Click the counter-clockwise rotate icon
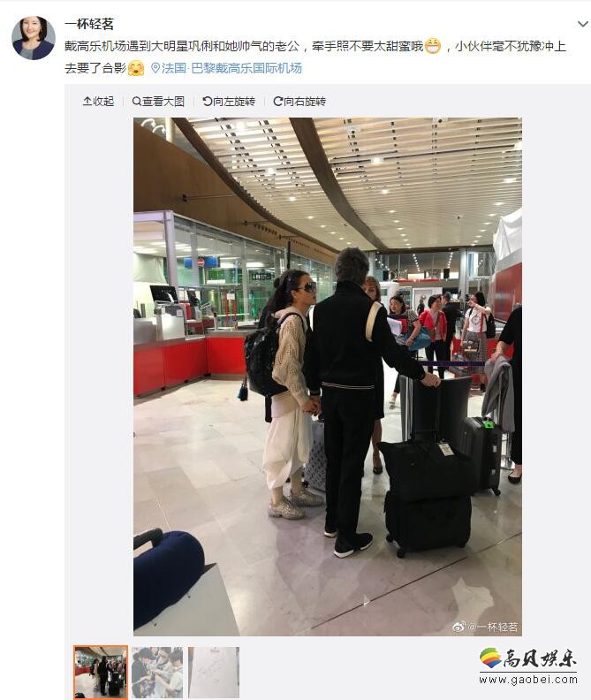Image resolution: width=591 pixels, height=700 pixels. (207, 102)
